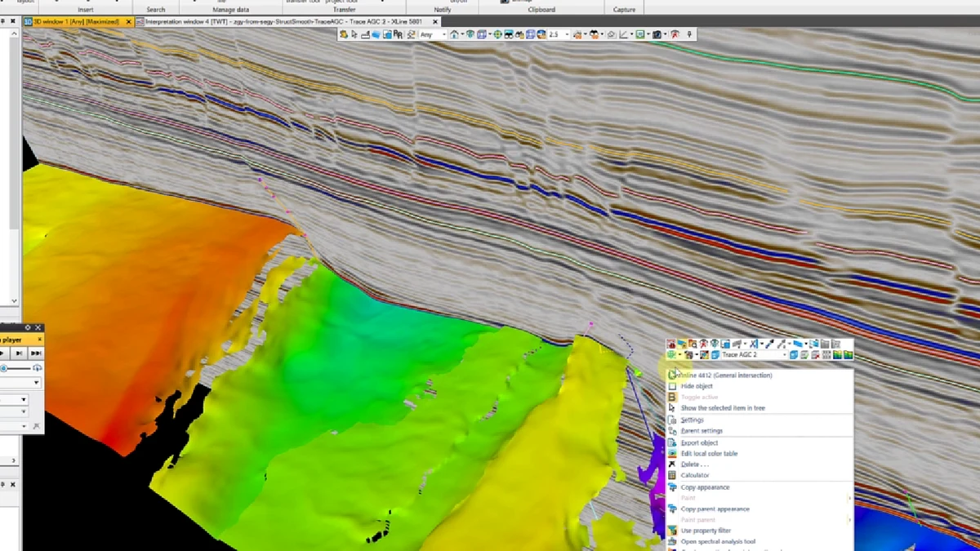This screenshot has height=551, width=980.
Task: Open Settings from the context menu
Action: pos(759,420)
